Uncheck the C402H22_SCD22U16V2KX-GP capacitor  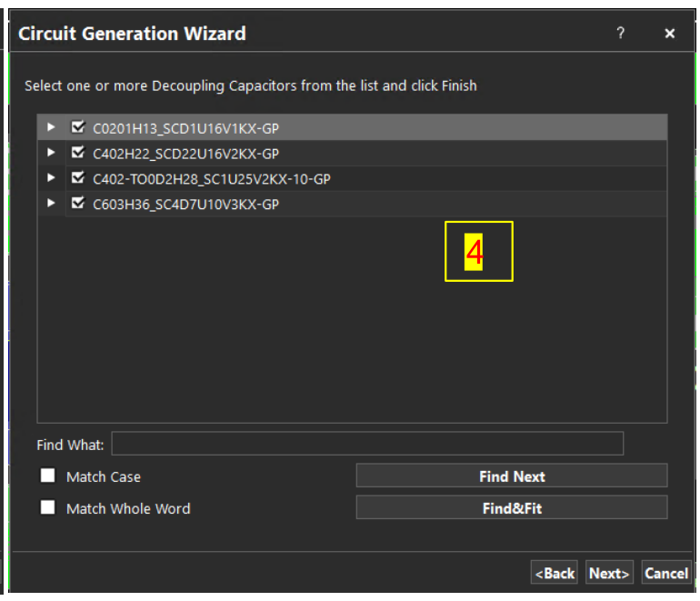(78, 153)
